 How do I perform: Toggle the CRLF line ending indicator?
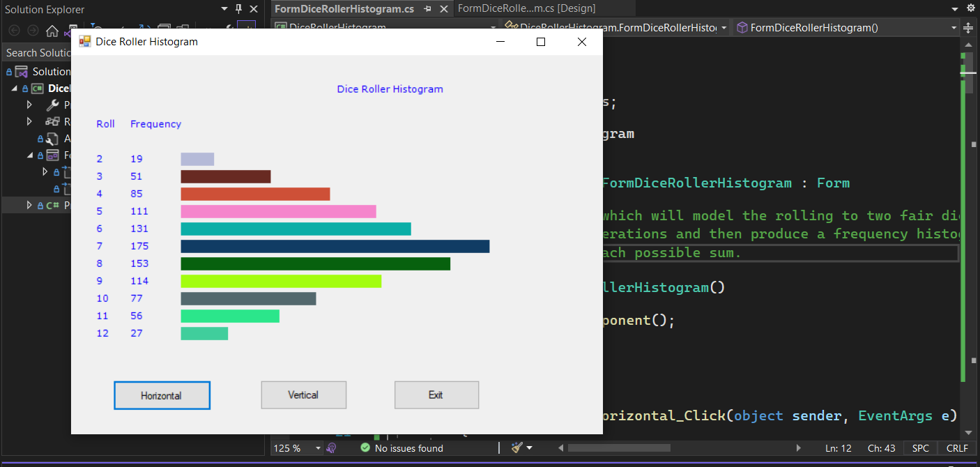[x=956, y=448]
